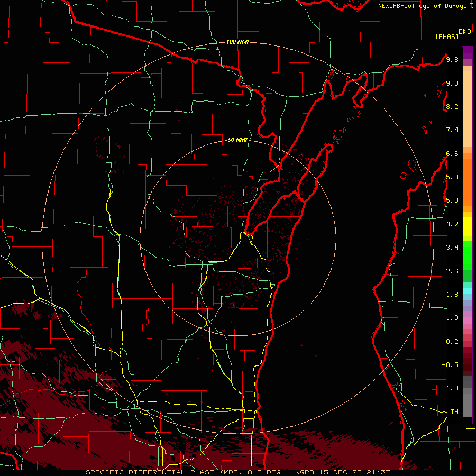Click the '9.0' scale value
This screenshot has width=476, height=476.
point(452,83)
